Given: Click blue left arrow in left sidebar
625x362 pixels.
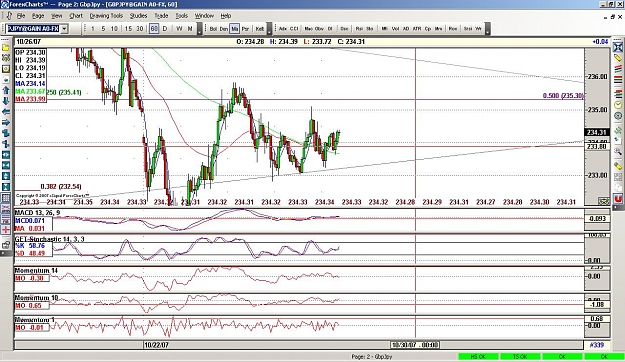Looking at the screenshot, I should [6, 112].
